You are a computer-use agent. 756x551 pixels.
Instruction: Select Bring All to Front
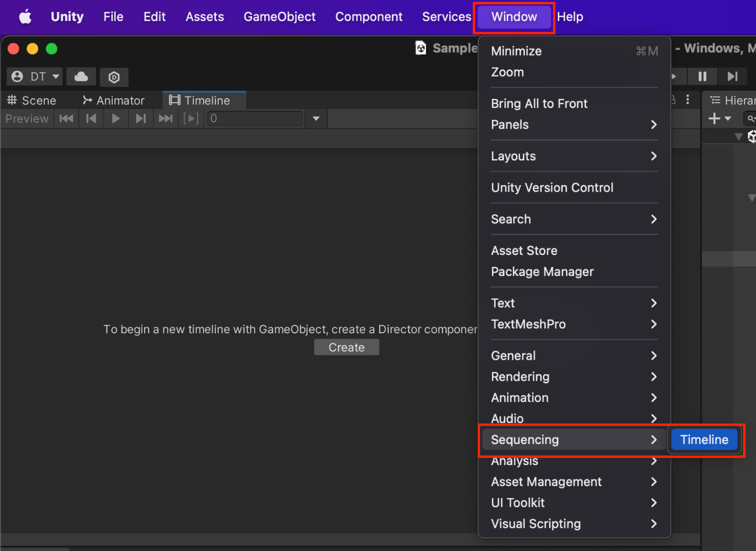pos(575,104)
